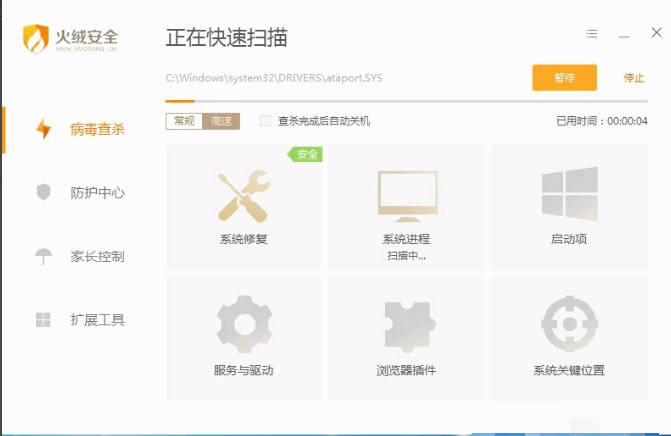
Task: Click the 扩展工具 grid icon
Action: [x=43, y=320]
